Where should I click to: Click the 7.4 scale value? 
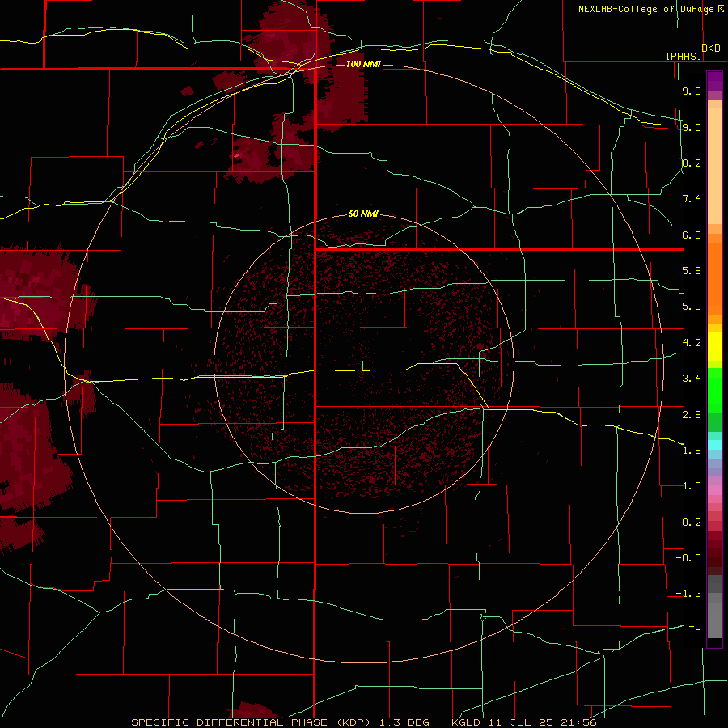(x=692, y=199)
